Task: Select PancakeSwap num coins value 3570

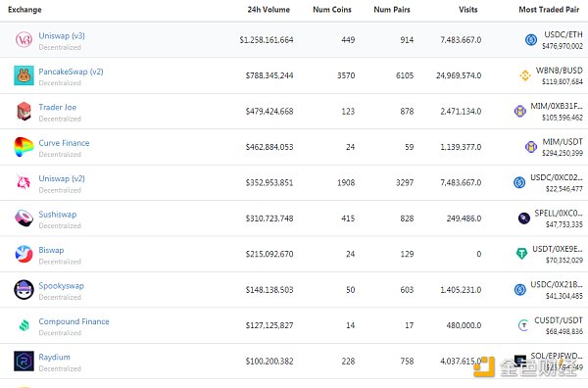Action: [x=346, y=75]
